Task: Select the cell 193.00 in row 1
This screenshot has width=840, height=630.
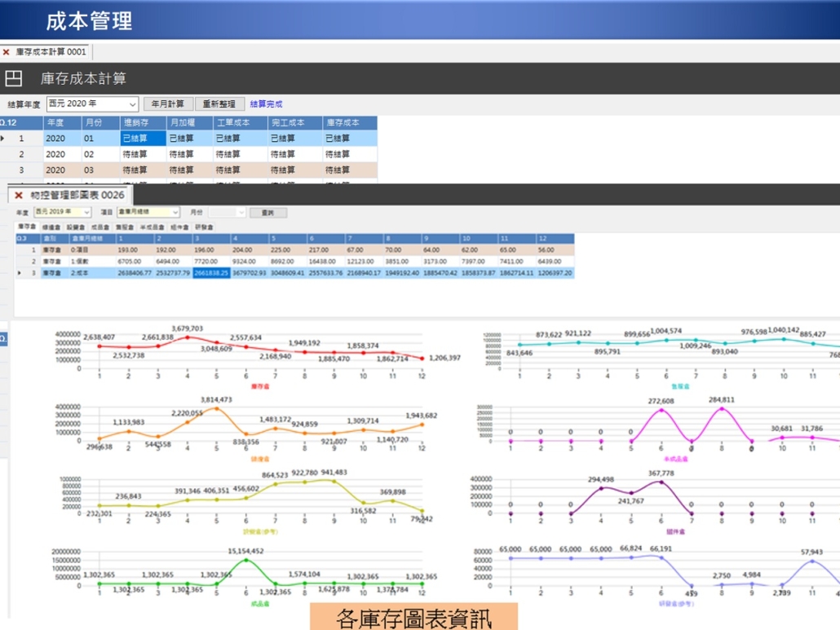Action: pyautogui.click(x=135, y=250)
